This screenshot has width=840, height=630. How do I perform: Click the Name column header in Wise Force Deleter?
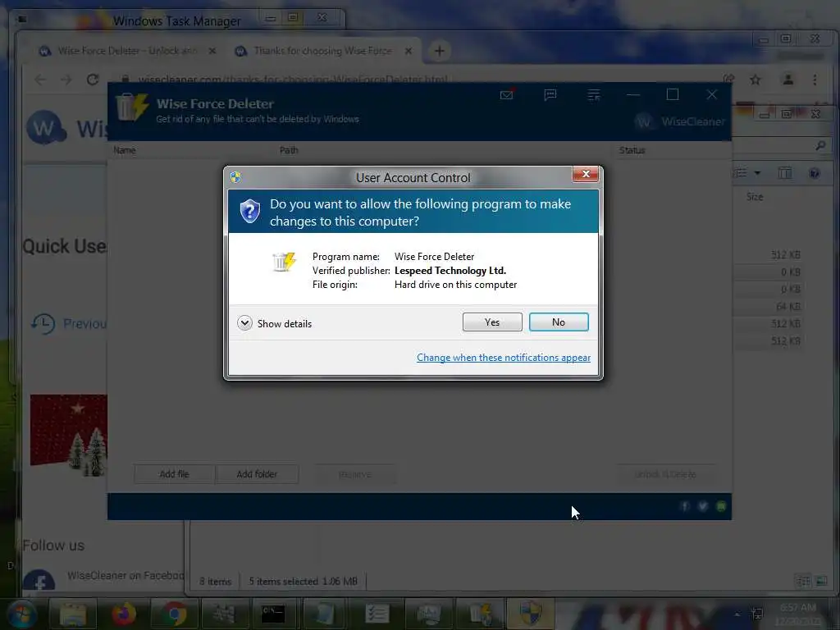(x=125, y=150)
